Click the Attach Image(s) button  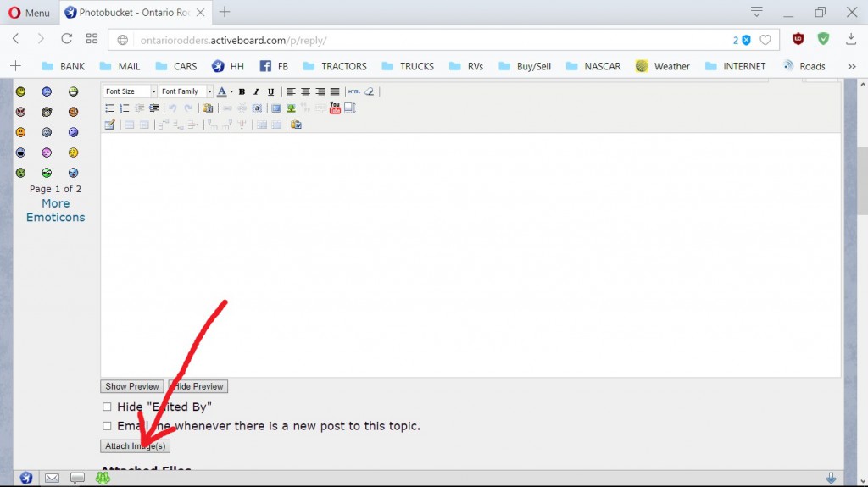[136, 445]
